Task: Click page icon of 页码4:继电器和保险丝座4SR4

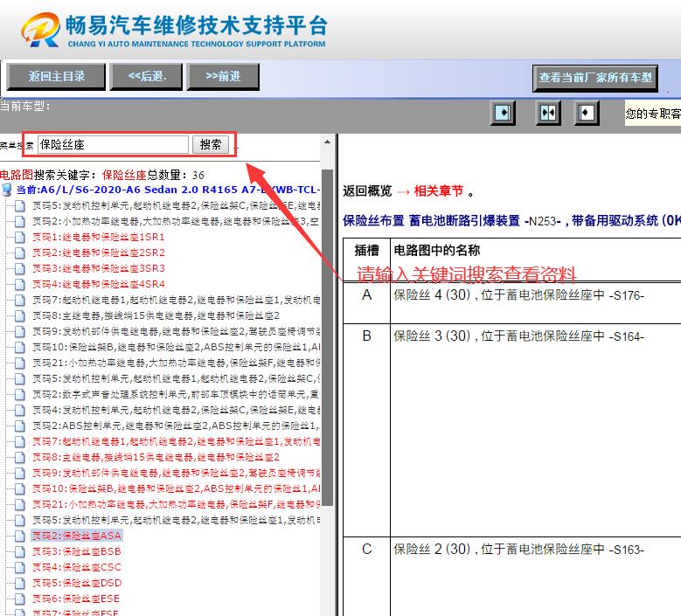Action: pos(19,284)
